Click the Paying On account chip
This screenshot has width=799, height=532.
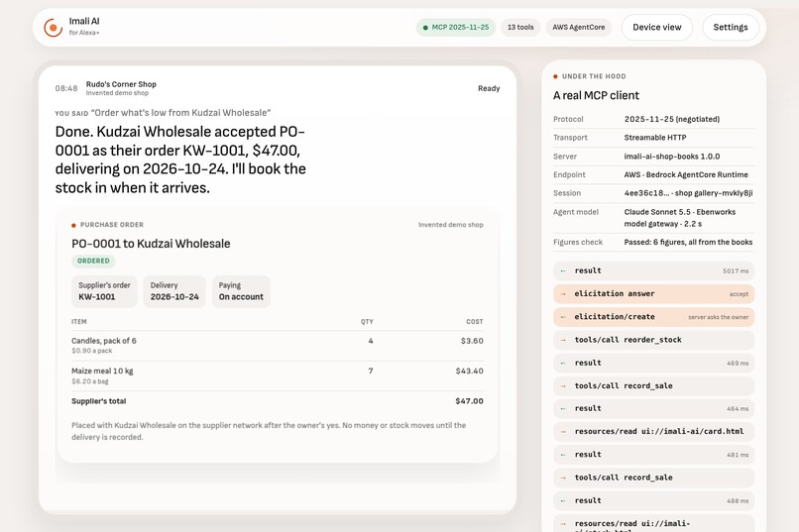(241, 291)
